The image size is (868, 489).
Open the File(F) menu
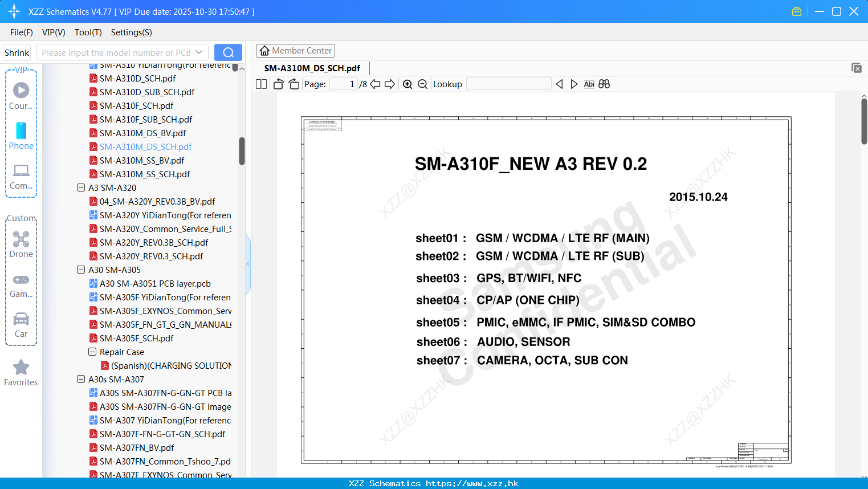tap(22, 32)
